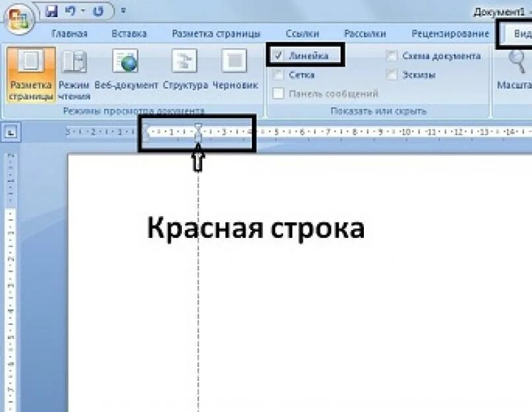Image resolution: width=532 pixels, height=412 pixels.
Task: Toggle the Линейка ruler checkbox
Action: click(x=278, y=55)
